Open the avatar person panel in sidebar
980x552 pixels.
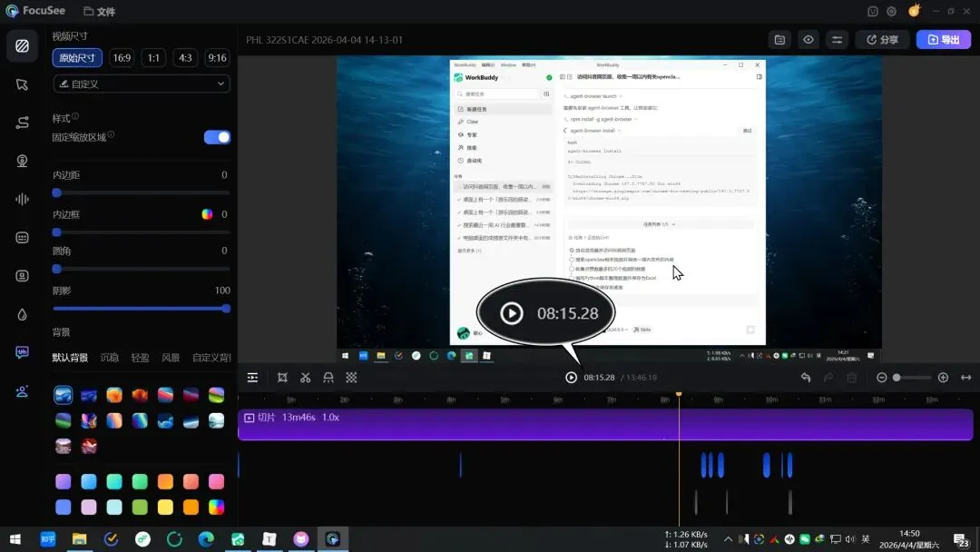[x=22, y=391]
